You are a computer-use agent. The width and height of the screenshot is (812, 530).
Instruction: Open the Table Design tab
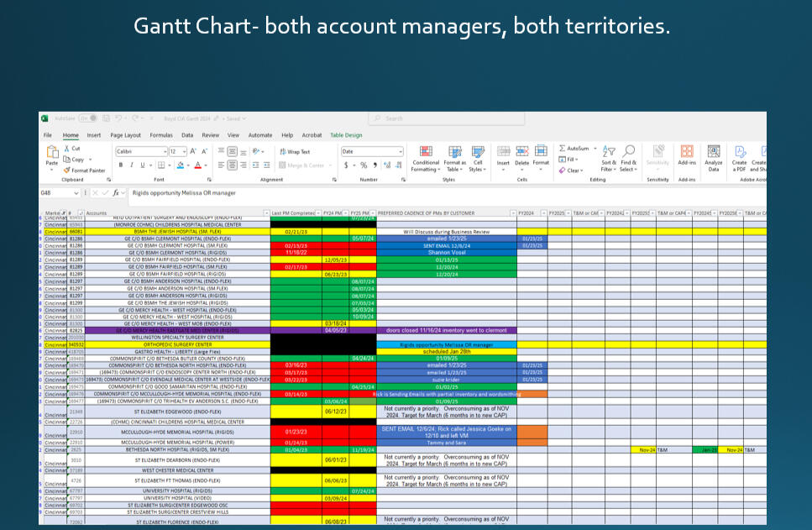click(x=346, y=135)
